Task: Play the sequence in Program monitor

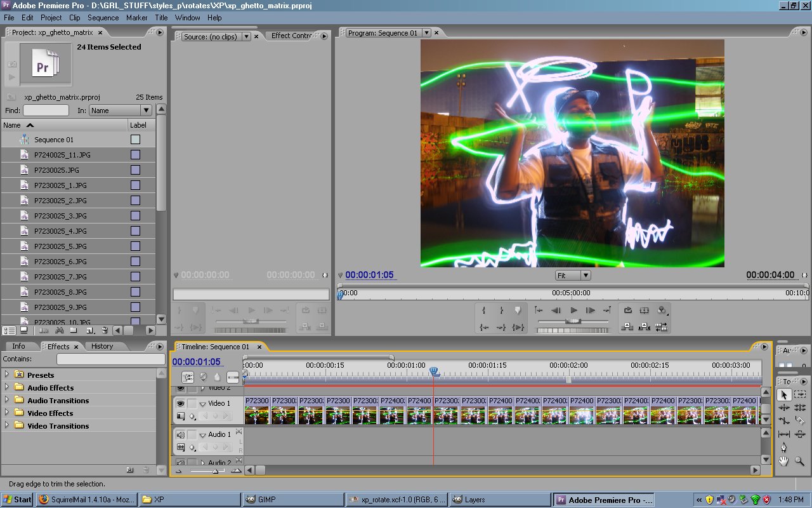Action: tap(573, 311)
